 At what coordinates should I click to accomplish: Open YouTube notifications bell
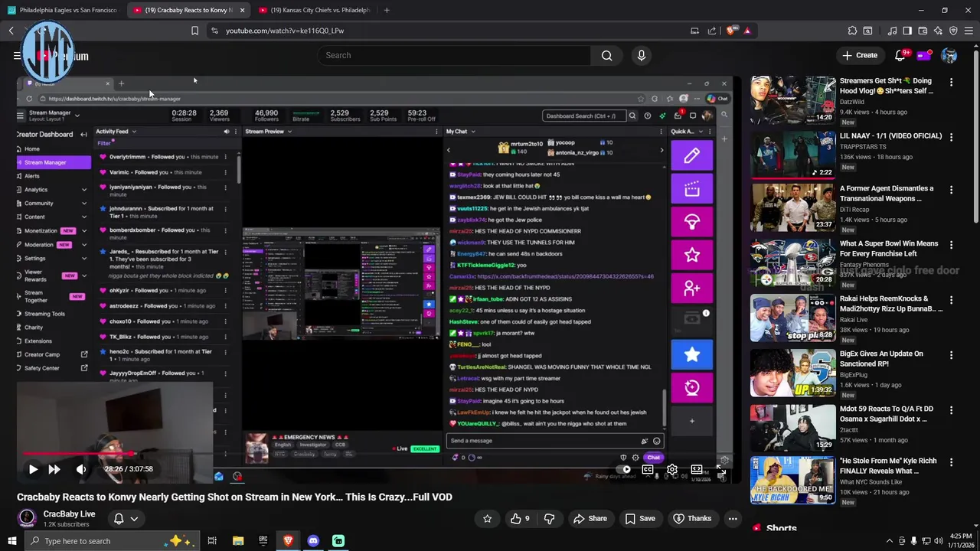pyautogui.click(x=900, y=55)
